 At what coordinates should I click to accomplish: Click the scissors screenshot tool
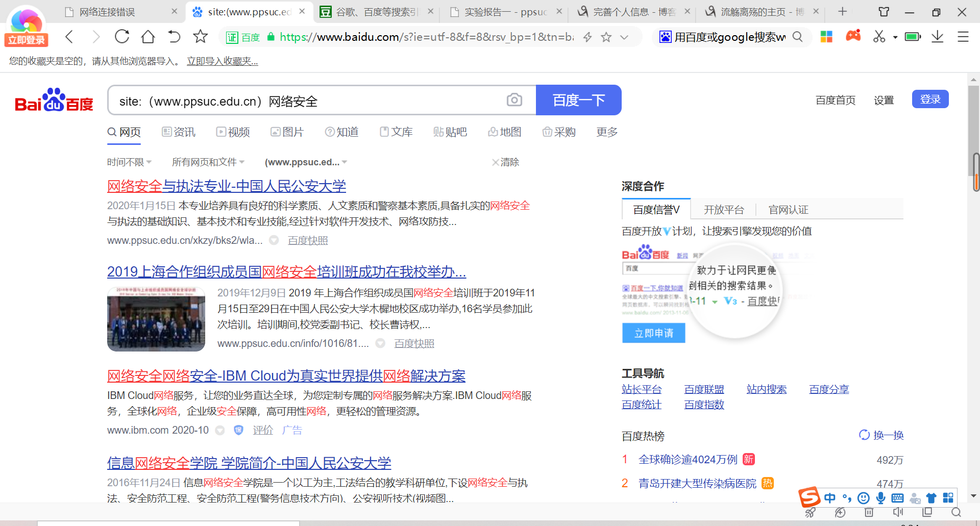[879, 37]
